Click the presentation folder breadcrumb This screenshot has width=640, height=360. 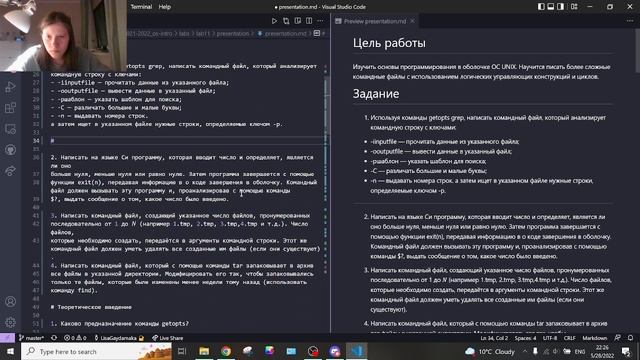tap(233, 33)
